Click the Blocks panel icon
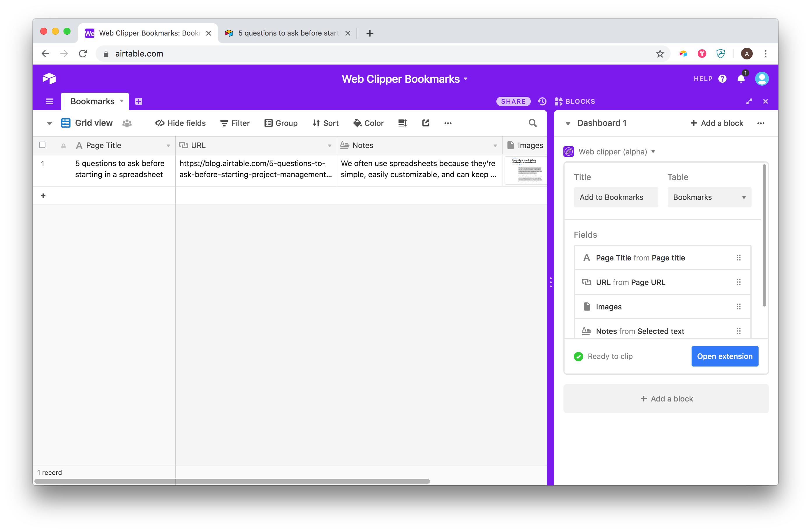Image resolution: width=811 pixels, height=532 pixels. (x=558, y=101)
